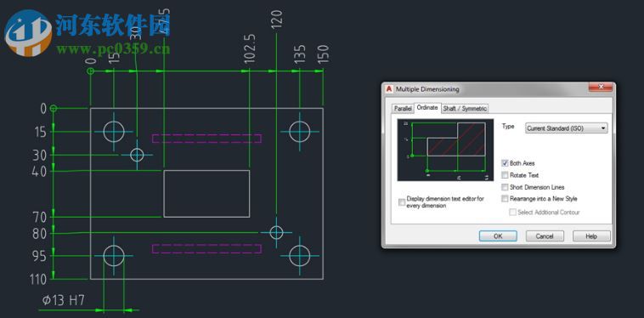Screen dimensions: 644x318
Task: Click the Help button
Action: coord(591,236)
